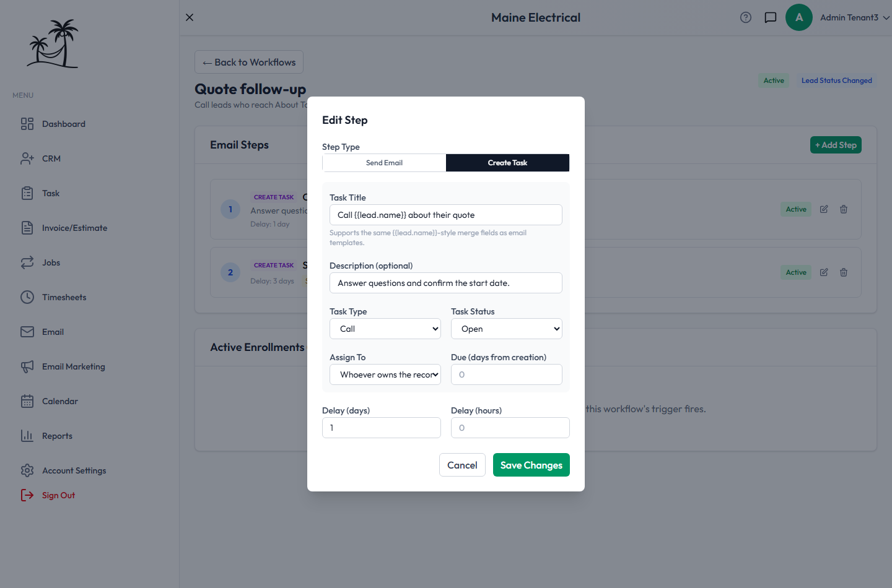Click the Active badge on step 1
This screenshot has height=588, width=892.
click(x=796, y=209)
